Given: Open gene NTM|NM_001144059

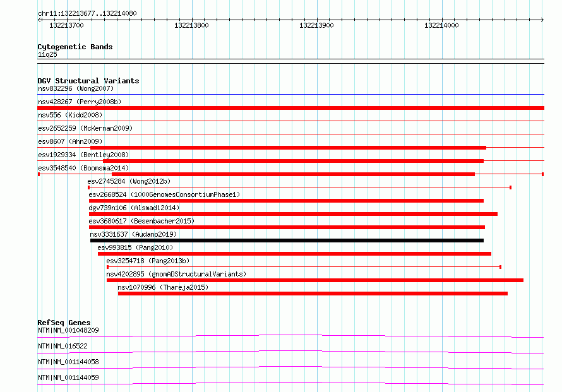Looking at the screenshot, I should pos(68,377).
